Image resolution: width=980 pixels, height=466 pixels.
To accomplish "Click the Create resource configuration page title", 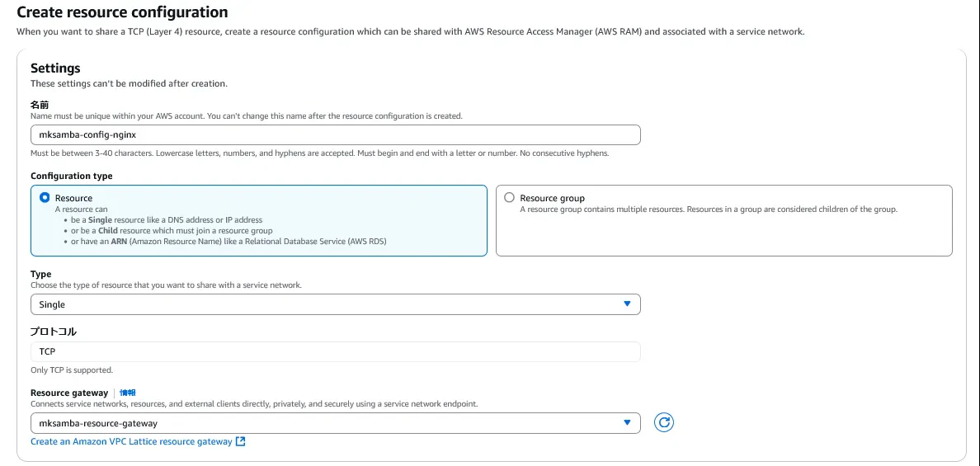I will point(122,12).
